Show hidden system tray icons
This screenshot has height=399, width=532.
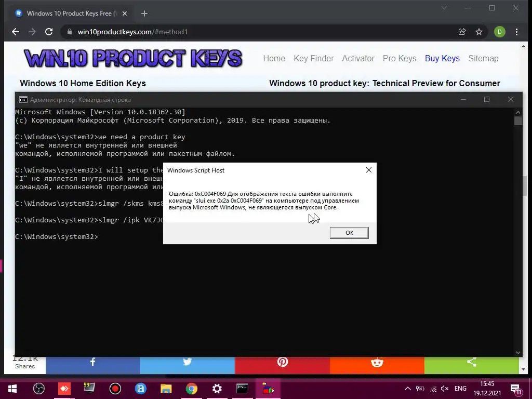[x=408, y=389]
